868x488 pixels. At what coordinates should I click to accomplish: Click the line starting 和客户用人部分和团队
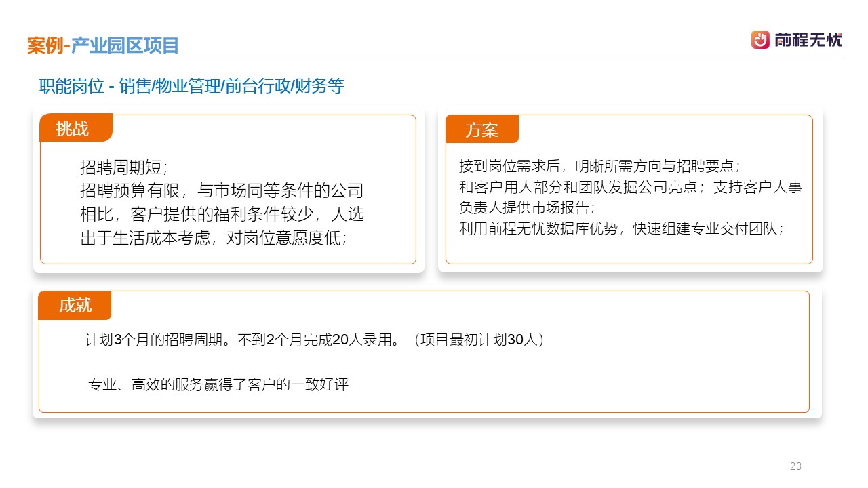631,187
